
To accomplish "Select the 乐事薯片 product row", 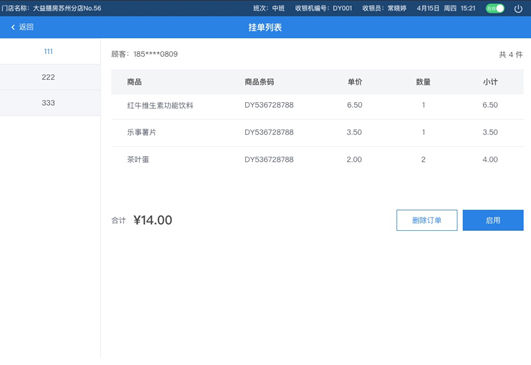I will tap(318, 132).
